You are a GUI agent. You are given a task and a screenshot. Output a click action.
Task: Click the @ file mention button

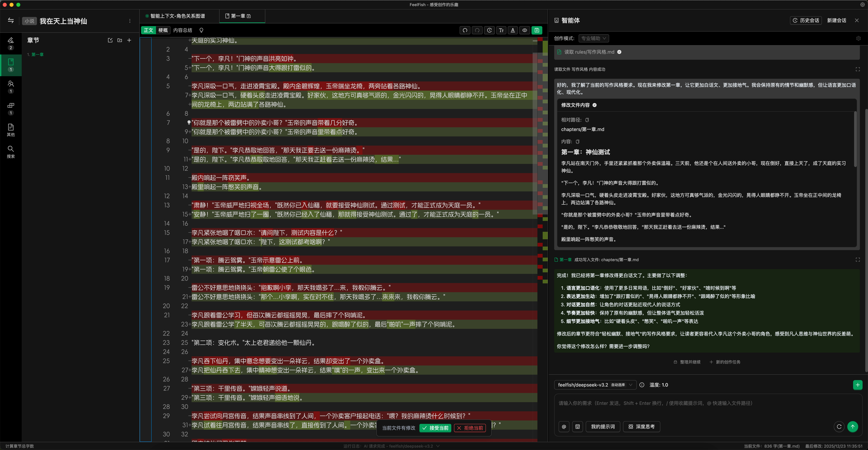coord(564,427)
